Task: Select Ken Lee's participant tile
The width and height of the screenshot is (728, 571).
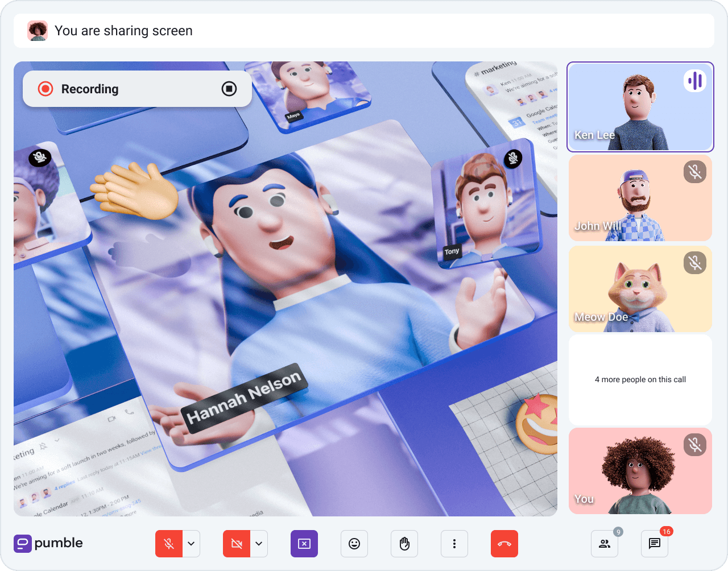Action: point(640,107)
